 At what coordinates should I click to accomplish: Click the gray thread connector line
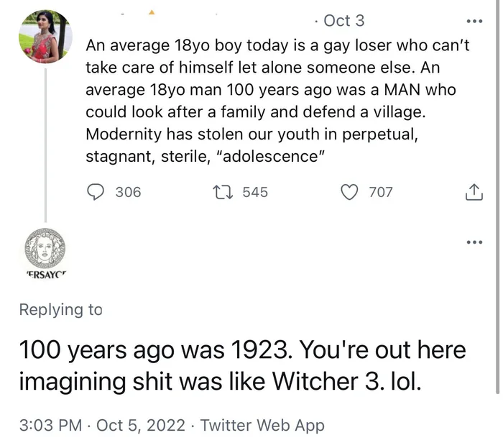[x=45, y=145]
